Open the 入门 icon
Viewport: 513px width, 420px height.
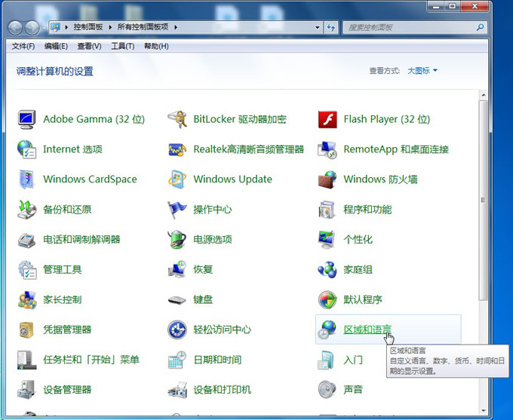click(326, 360)
